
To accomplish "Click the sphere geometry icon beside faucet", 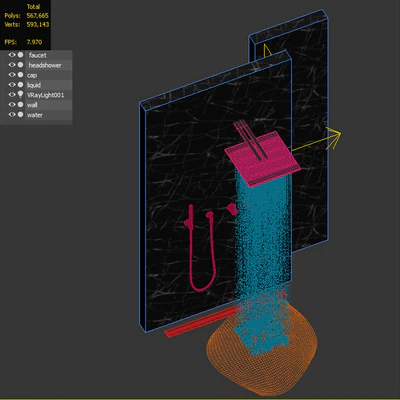I will [x=21, y=55].
